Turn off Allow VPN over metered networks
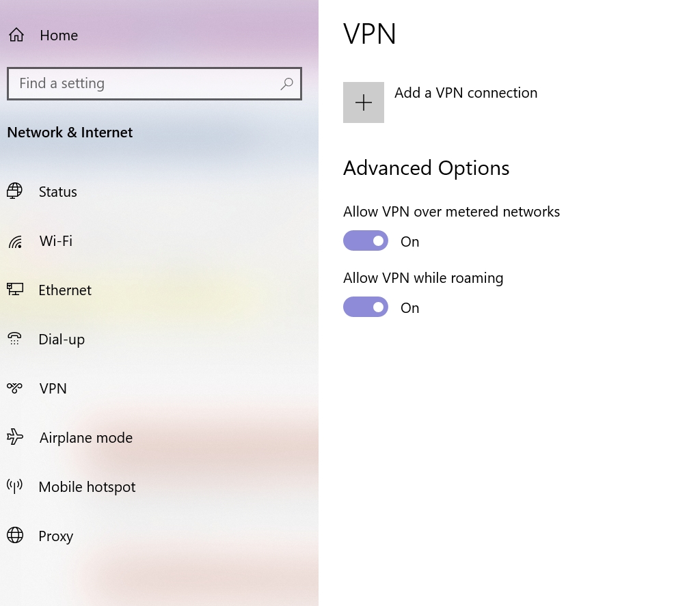 (366, 241)
